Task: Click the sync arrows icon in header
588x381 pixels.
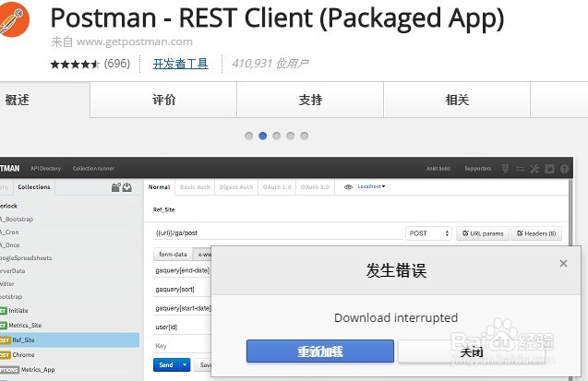Action: pos(520,169)
